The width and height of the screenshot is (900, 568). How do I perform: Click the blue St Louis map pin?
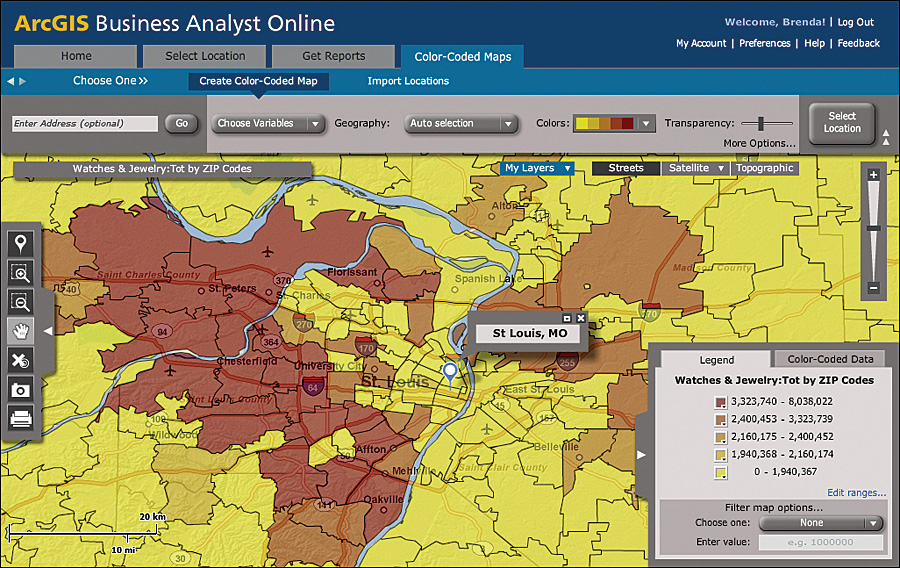coord(451,373)
